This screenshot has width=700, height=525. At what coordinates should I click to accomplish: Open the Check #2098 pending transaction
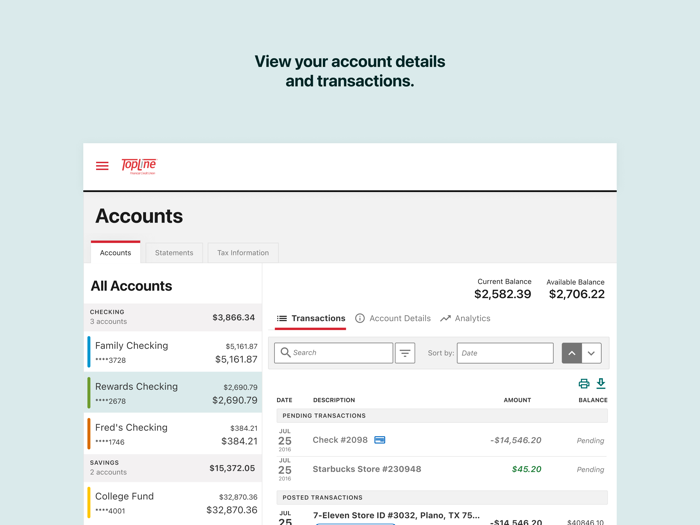coord(442,440)
